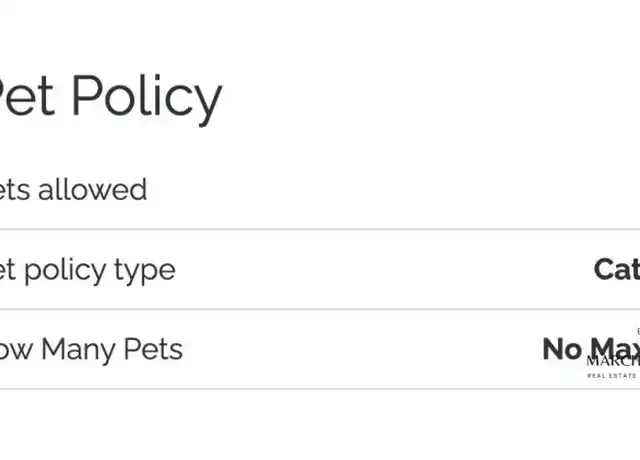Click the word 'Many' in pets row
640x460 pixels.
click(x=78, y=351)
